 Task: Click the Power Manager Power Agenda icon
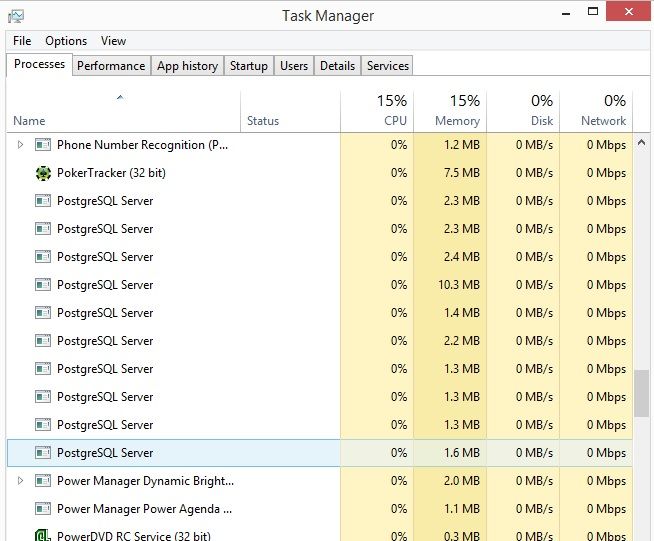click(x=43, y=509)
